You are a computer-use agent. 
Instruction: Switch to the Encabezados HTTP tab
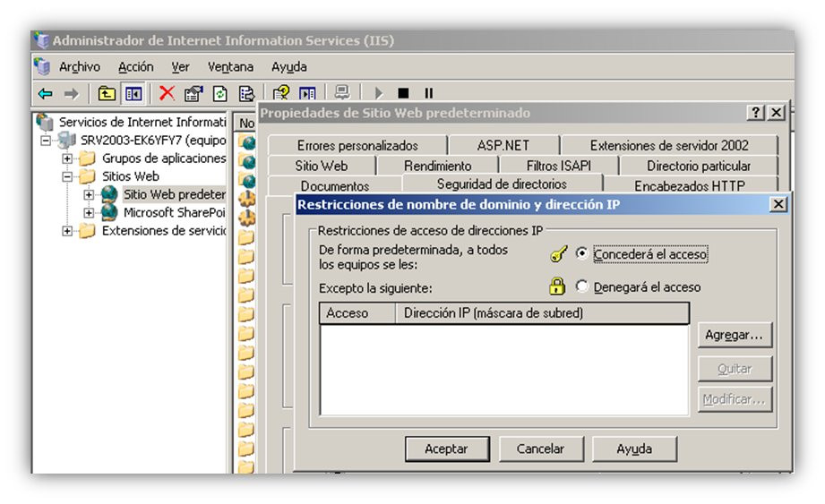(x=690, y=185)
